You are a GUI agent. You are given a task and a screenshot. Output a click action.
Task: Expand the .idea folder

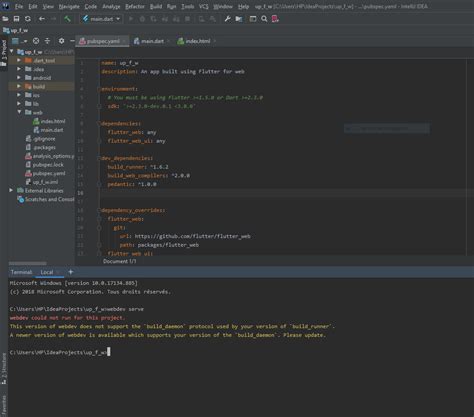(19, 69)
